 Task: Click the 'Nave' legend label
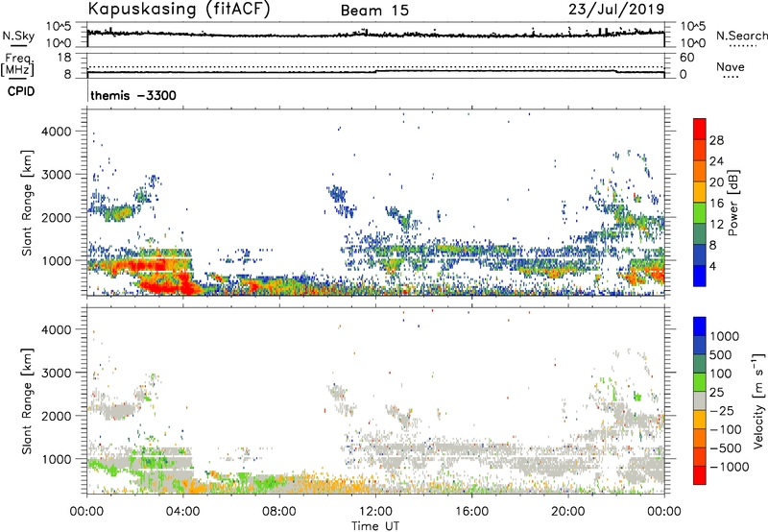pyautogui.click(x=731, y=66)
